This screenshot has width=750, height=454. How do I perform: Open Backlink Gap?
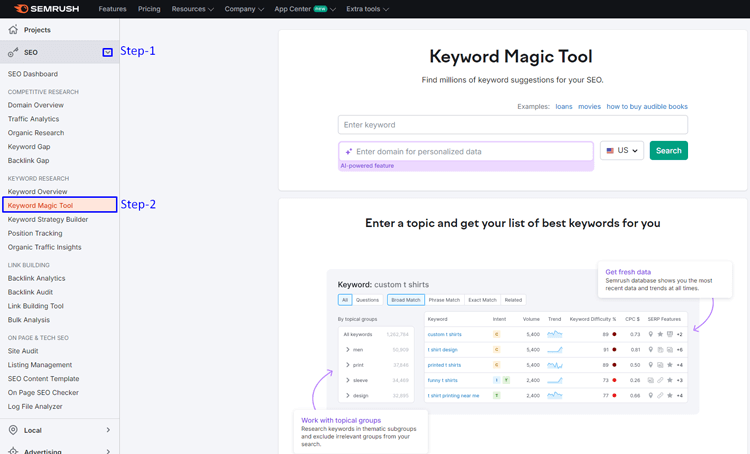point(28,161)
